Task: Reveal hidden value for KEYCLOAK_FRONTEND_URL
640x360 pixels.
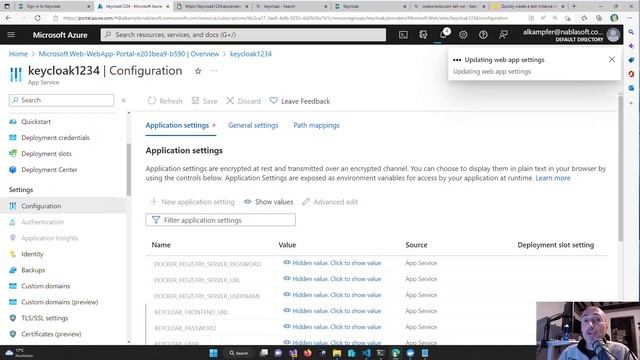Action: [332, 311]
